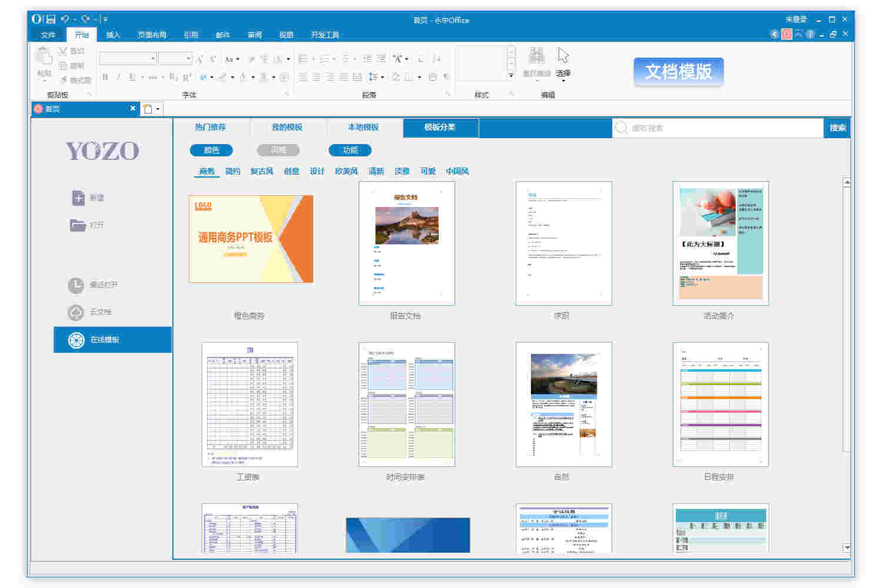Click the magnifier icon in search box

click(x=621, y=128)
